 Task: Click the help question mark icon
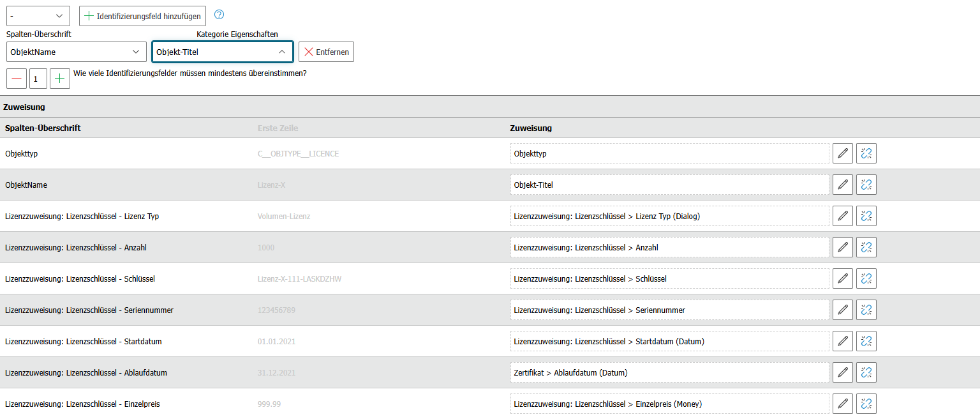(219, 15)
